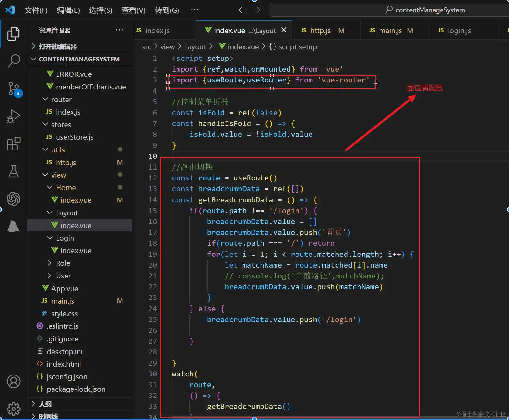509x420 pixels.
Task: Open Source Control with 3 changes
Action: pos(13,89)
